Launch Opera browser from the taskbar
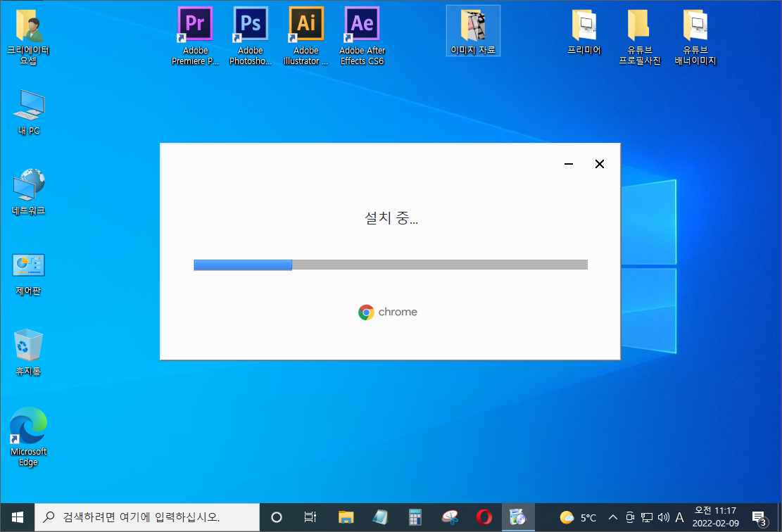Image resolution: width=782 pixels, height=532 pixels. (x=484, y=517)
